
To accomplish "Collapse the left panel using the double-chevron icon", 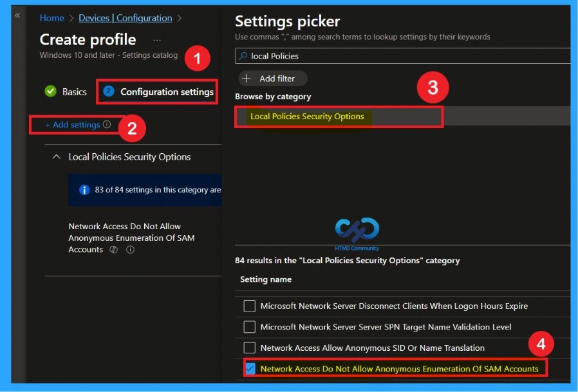I will click(x=17, y=15).
